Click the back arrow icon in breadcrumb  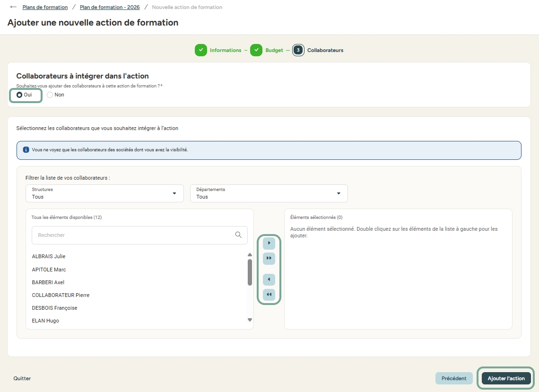click(13, 7)
